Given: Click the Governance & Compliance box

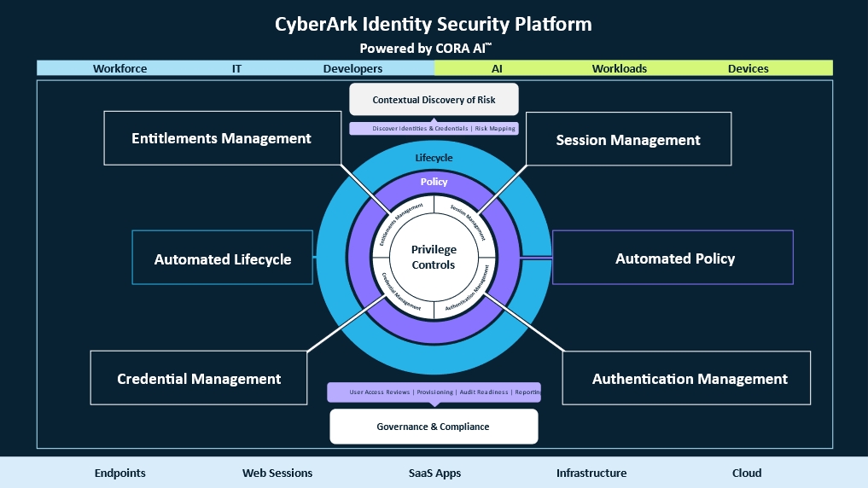Looking at the screenshot, I should pos(434,427).
